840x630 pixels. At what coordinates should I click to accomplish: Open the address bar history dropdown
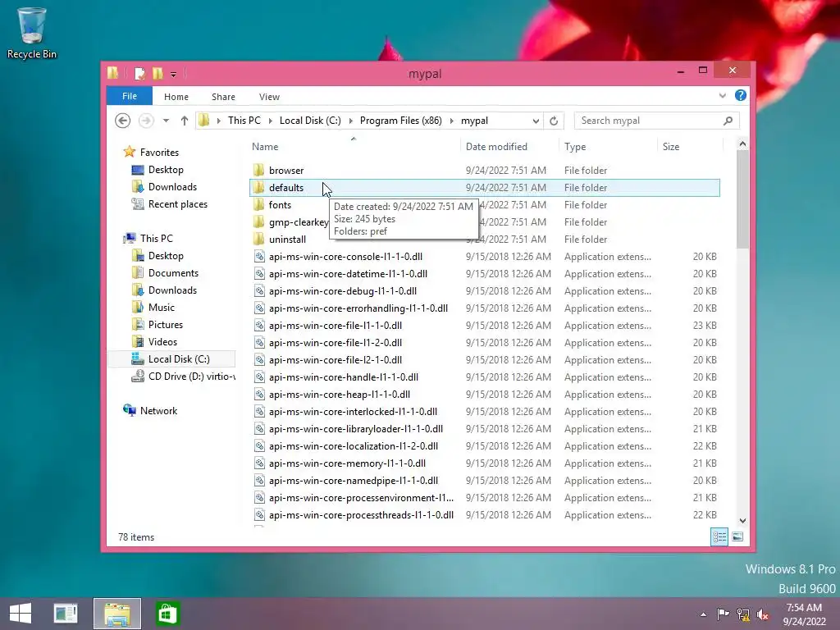[536, 121]
